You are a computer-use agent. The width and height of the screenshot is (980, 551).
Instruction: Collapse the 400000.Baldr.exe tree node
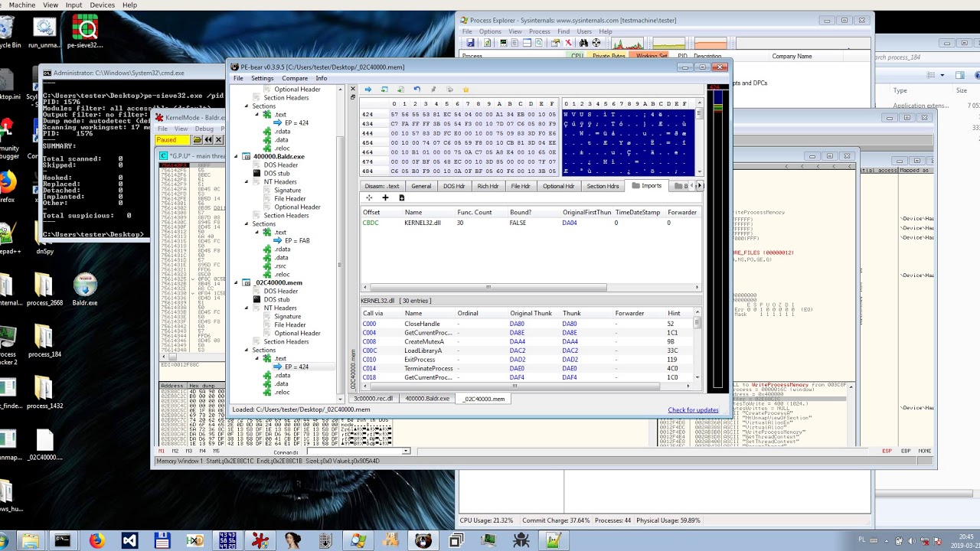click(237, 156)
